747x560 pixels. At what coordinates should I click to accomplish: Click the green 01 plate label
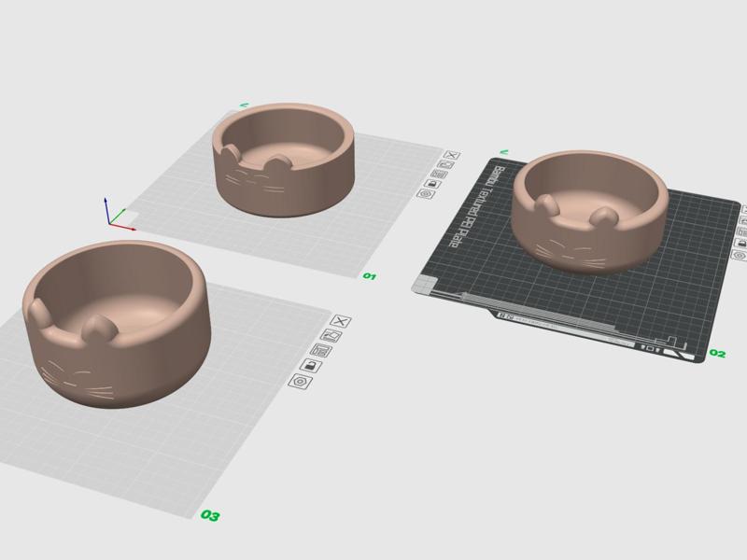coord(370,276)
